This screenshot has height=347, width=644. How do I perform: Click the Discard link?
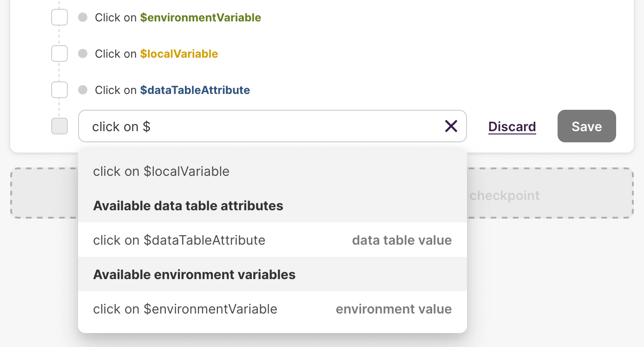click(512, 126)
